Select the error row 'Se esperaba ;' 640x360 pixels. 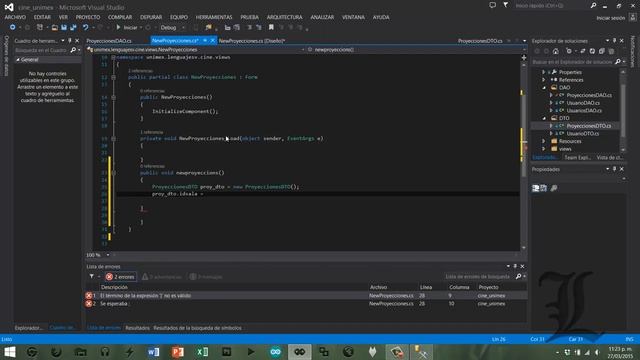(305, 304)
